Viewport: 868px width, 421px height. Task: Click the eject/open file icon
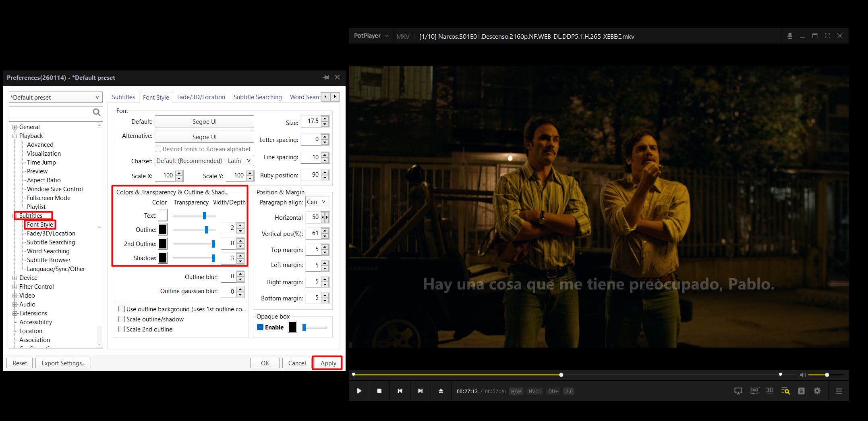click(441, 391)
